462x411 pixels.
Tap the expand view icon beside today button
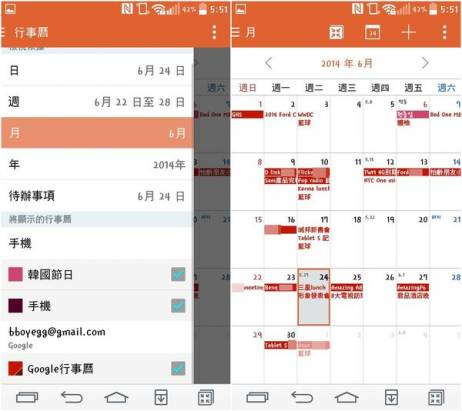point(336,32)
